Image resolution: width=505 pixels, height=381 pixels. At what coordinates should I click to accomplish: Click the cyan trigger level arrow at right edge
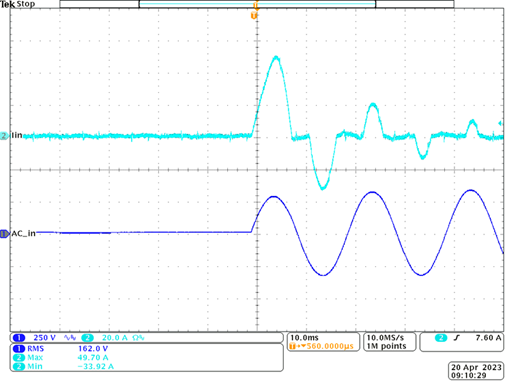(500, 123)
